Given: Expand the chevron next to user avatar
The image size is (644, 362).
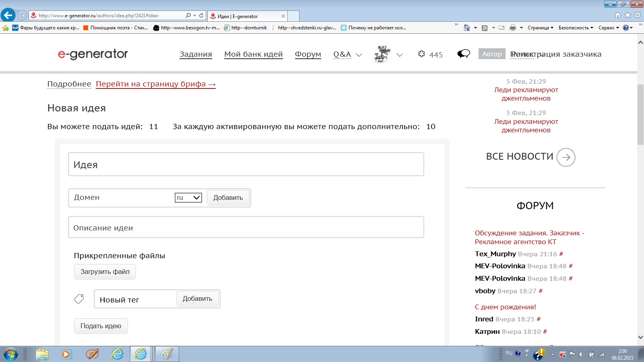Looking at the screenshot, I should [x=400, y=55].
